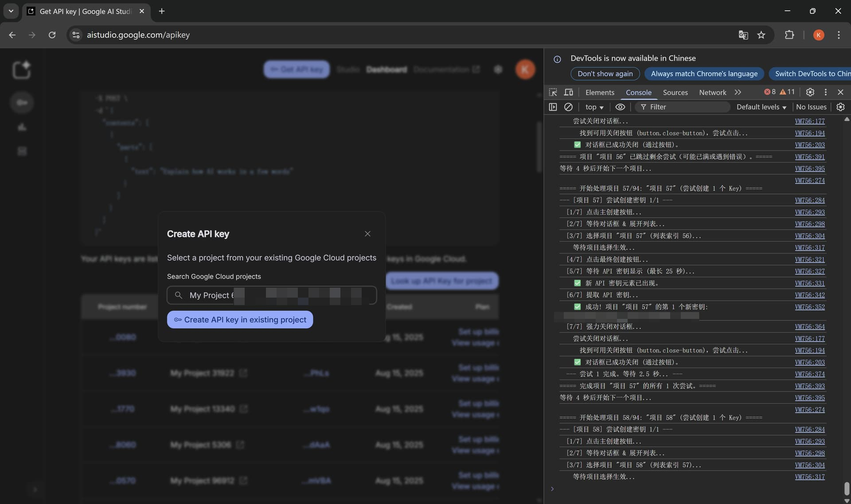Click the inspect element selector icon
The height and width of the screenshot is (504, 851).
pos(553,92)
